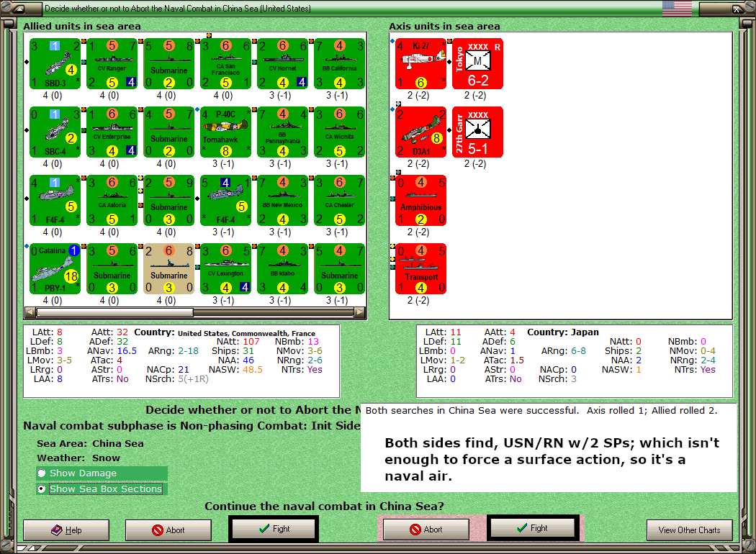Pick the CV Ranger carrier unit
Image resolution: width=756 pixels, height=554 pixels.
[x=112, y=64]
